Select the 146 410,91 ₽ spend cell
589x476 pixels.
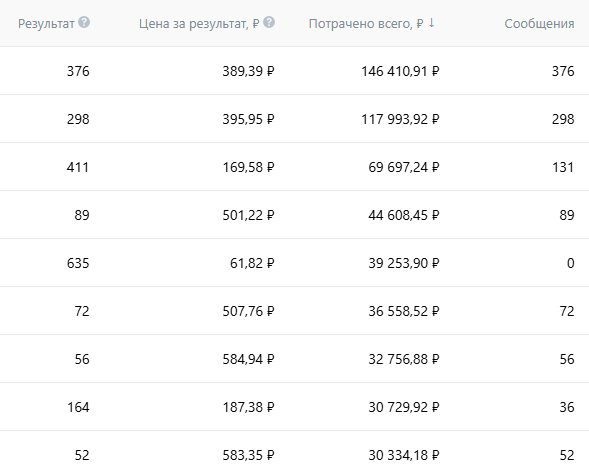(x=400, y=71)
